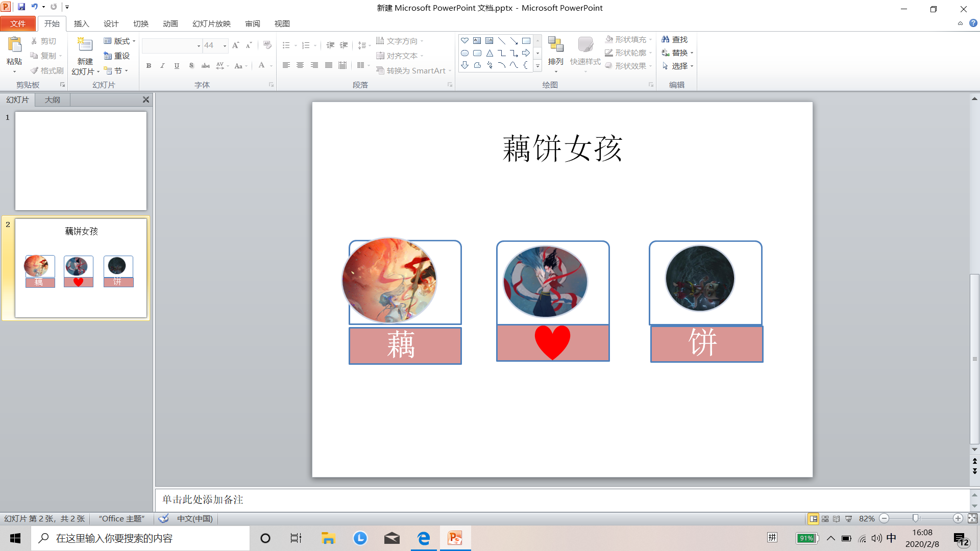
Task: Toggle italic formatting
Action: pos(162,65)
